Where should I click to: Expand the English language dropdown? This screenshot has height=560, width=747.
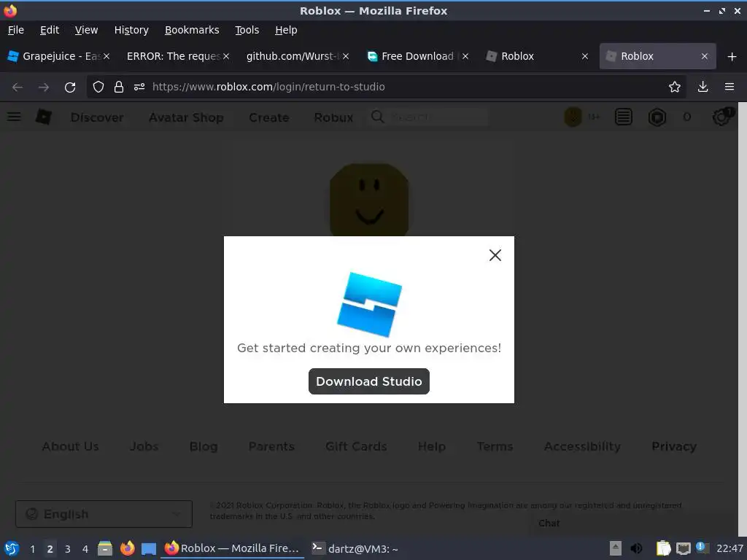coord(104,514)
